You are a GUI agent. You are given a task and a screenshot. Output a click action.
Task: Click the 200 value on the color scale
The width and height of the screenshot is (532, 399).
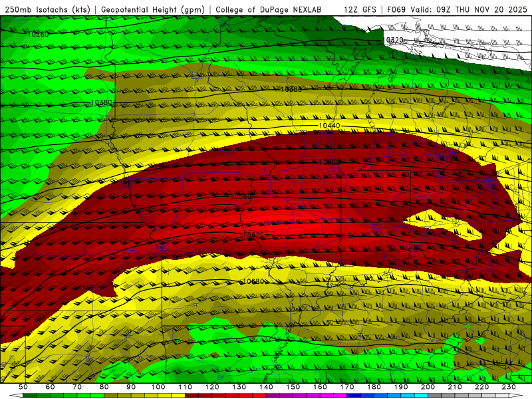pyautogui.click(x=428, y=387)
